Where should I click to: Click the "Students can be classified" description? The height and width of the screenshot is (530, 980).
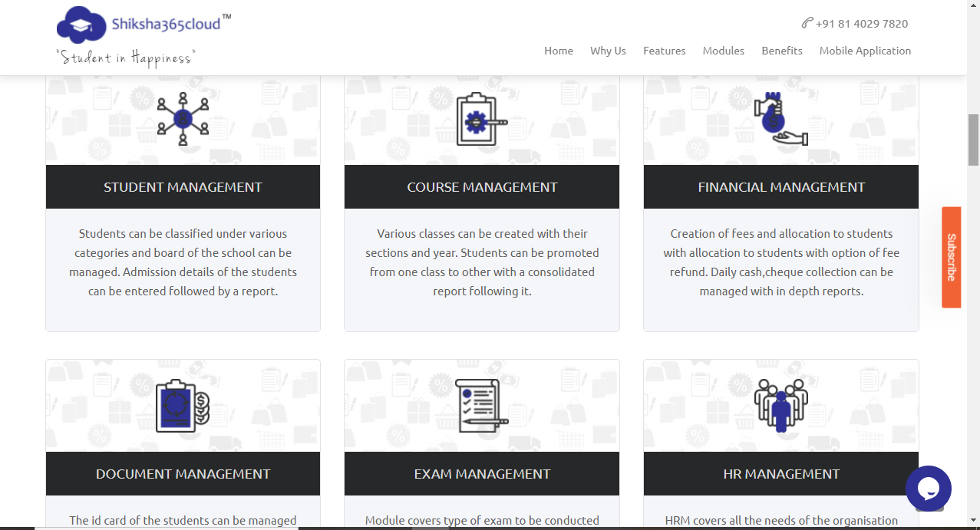[x=183, y=262]
